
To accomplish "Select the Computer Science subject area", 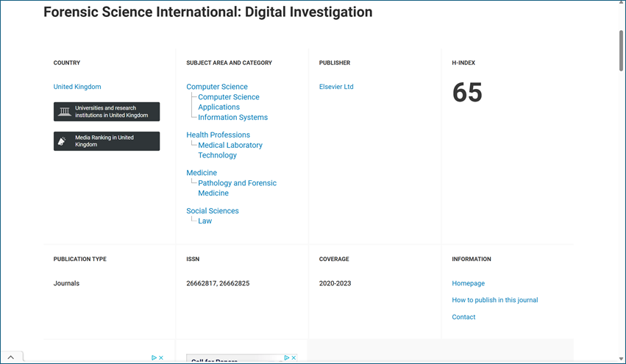I will click(217, 87).
